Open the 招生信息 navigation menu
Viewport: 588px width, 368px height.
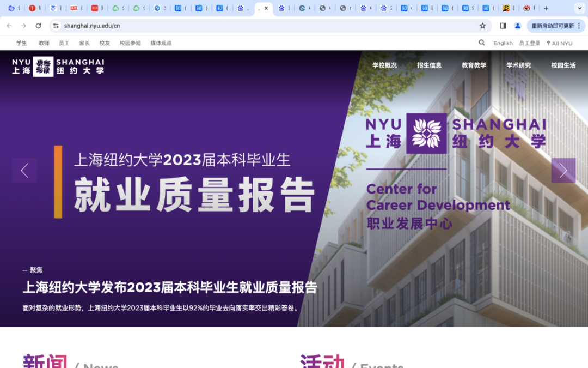429,65
